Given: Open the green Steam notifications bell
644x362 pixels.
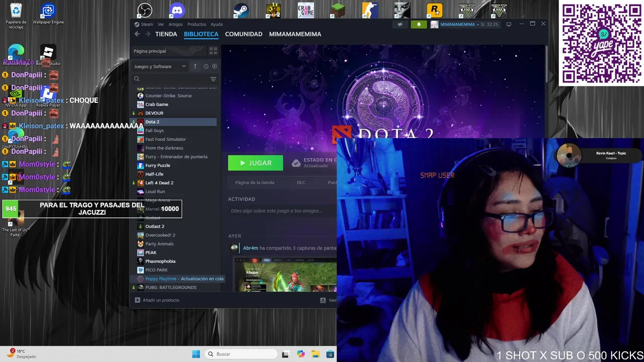Looking at the screenshot, I should 419,24.
